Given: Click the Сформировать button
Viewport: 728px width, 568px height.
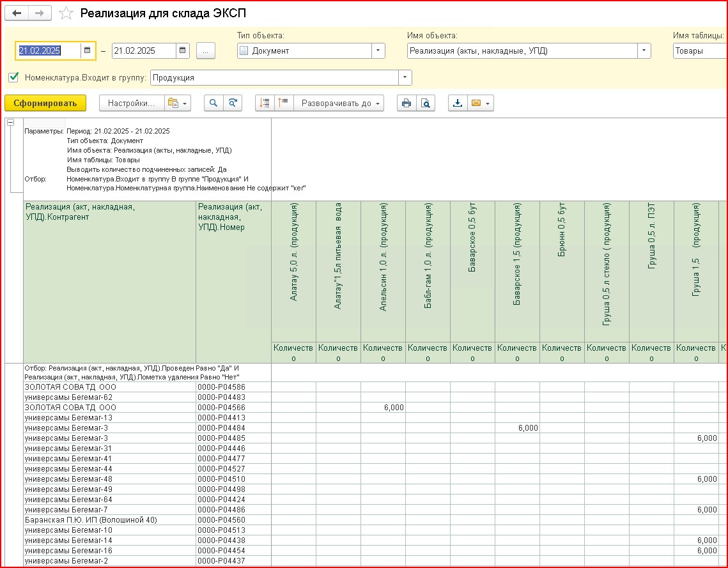Looking at the screenshot, I should [x=45, y=103].
